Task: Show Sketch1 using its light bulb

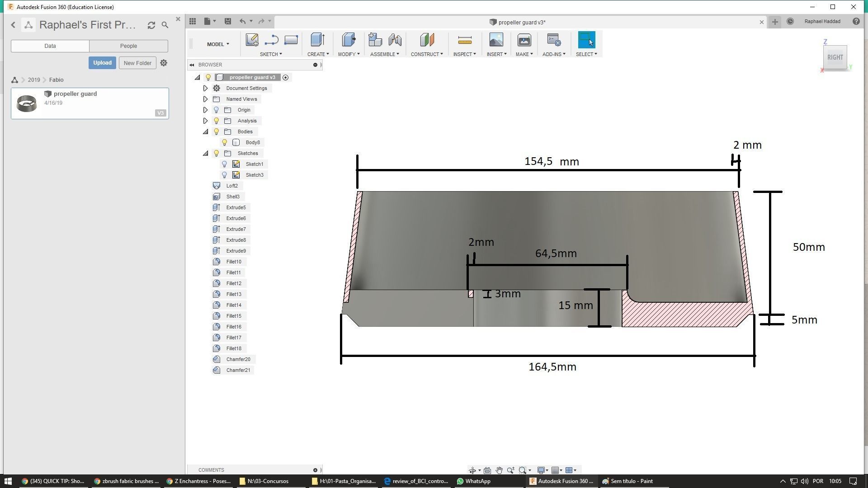Action: click(225, 164)
